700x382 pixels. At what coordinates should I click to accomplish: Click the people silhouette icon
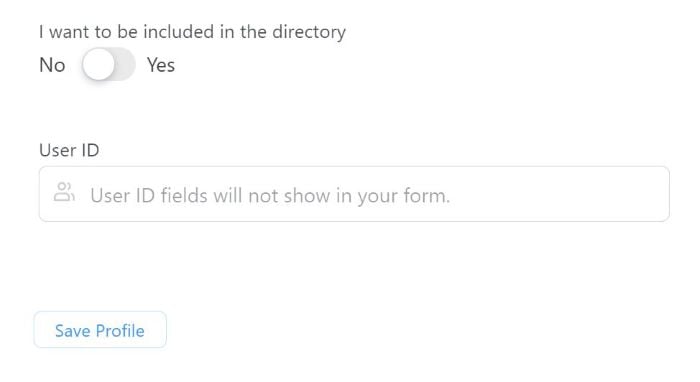click(64, 192)
